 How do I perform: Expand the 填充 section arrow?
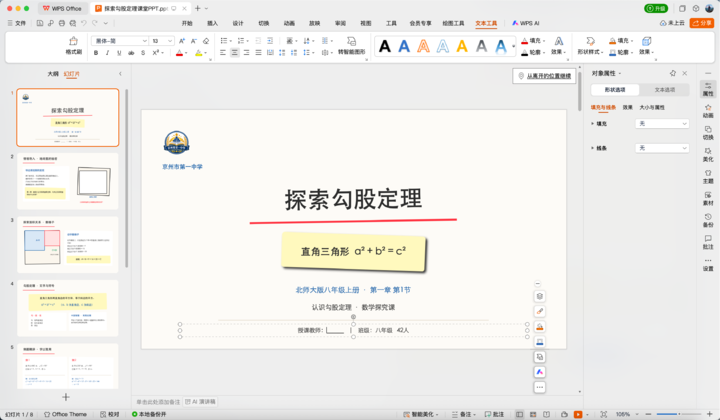point(592,123)
